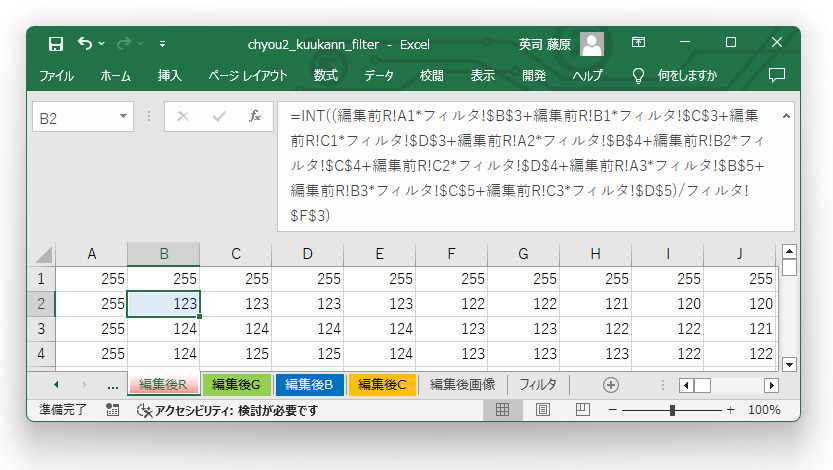Click the zoom slider handle
833x470 pixels.
point(673,410)
